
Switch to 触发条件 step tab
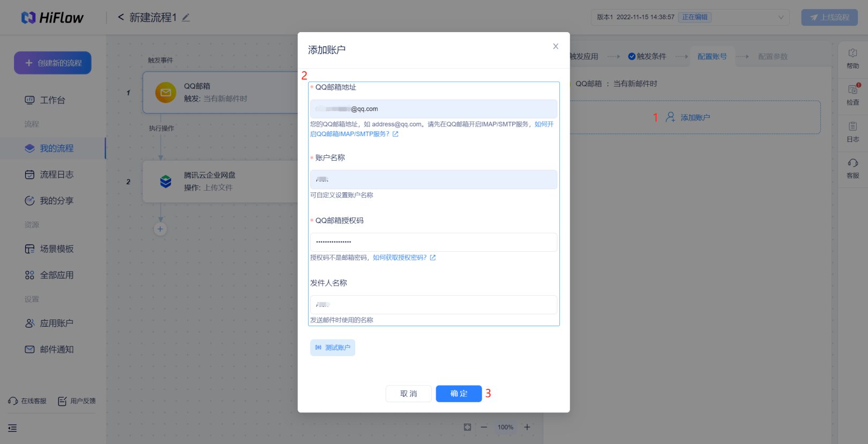[x=647, y=56]
